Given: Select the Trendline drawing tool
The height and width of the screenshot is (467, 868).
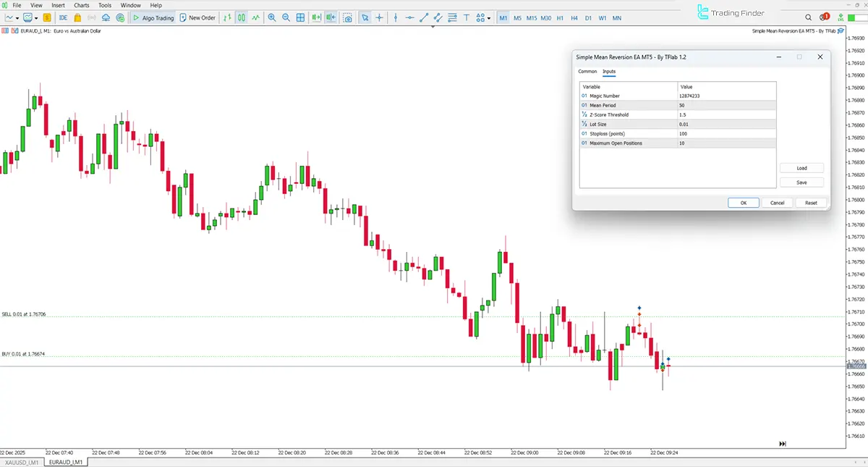Looking at the screenshot, I should coord(424,17).
